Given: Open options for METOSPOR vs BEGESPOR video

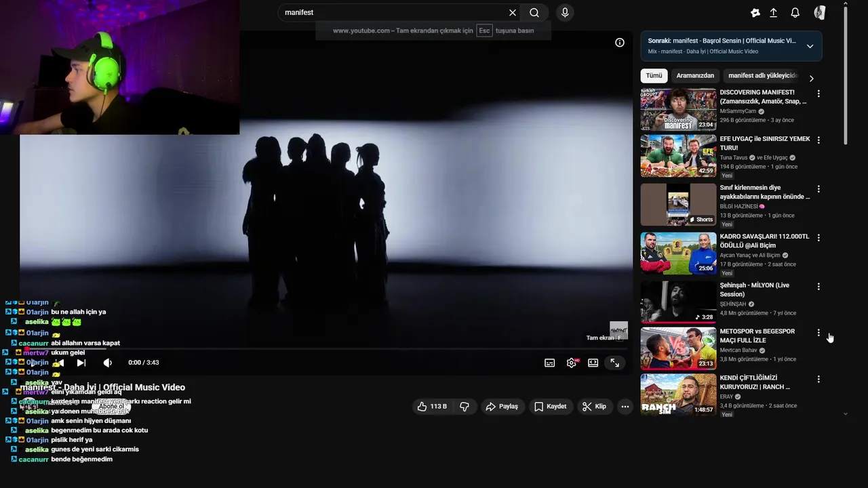Looking at the screenshot, I should (818, 332).
